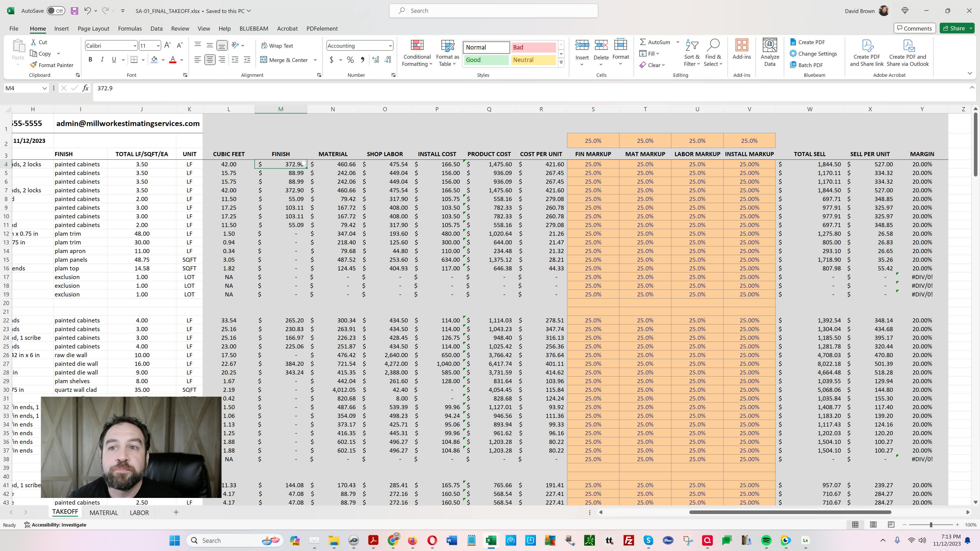Click Accessibility: Investigate in status bar
Viewport: 980px width, 551px height.
point(56,525)
